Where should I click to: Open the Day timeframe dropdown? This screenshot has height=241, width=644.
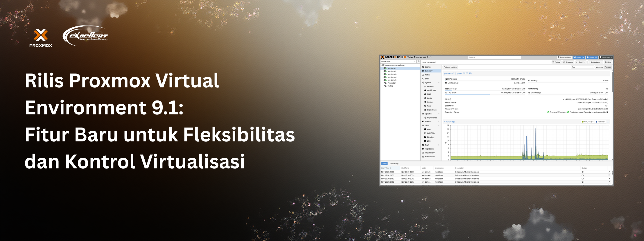[582, 67]
